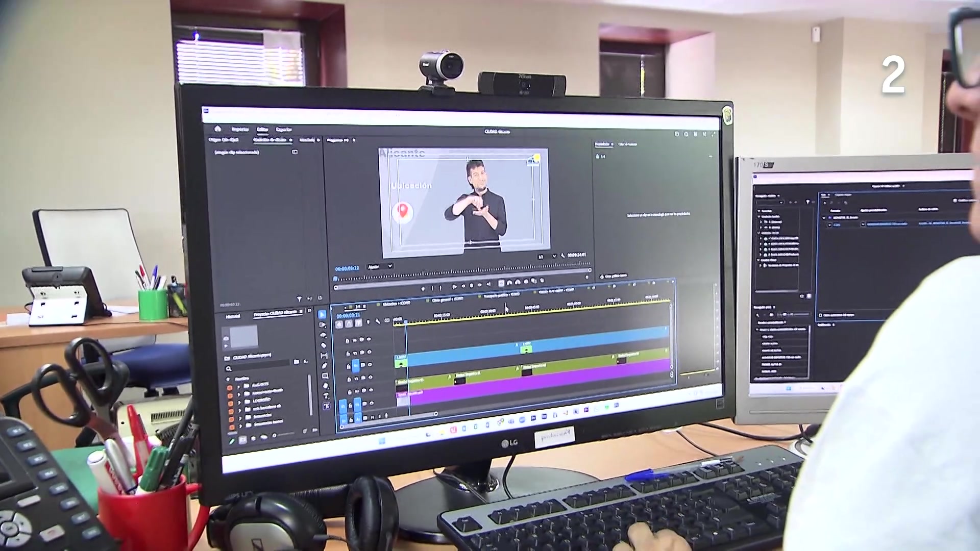
Task: Select the Ripple Edit tool
Action: (x=323, y=335)
